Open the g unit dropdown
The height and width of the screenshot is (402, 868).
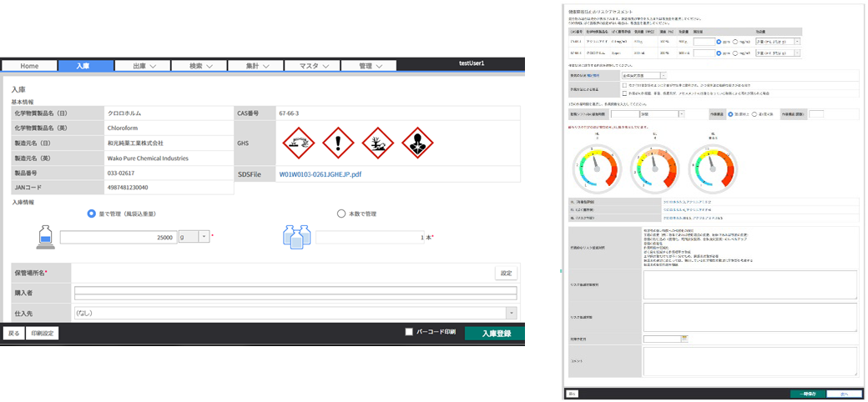tap(204, 237)
